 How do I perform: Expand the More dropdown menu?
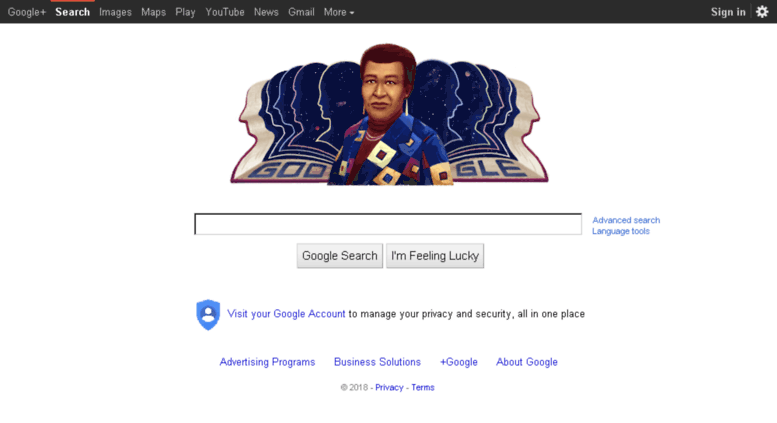[x=339, y=12]
